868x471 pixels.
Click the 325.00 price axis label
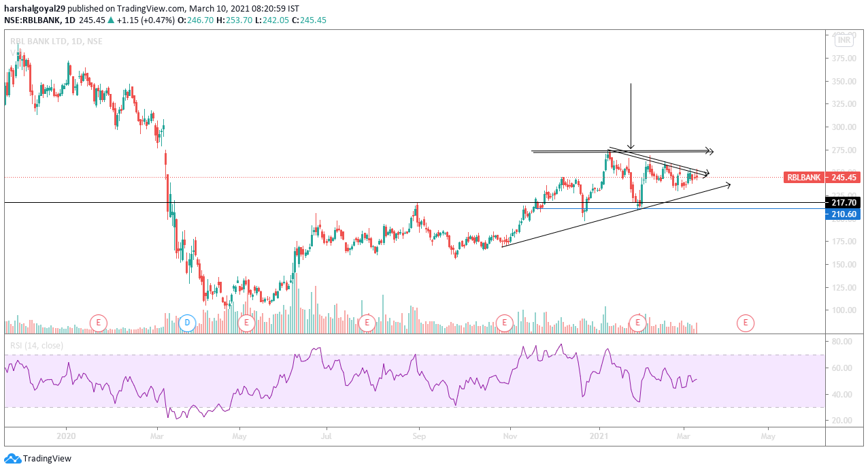coord(843,104)
